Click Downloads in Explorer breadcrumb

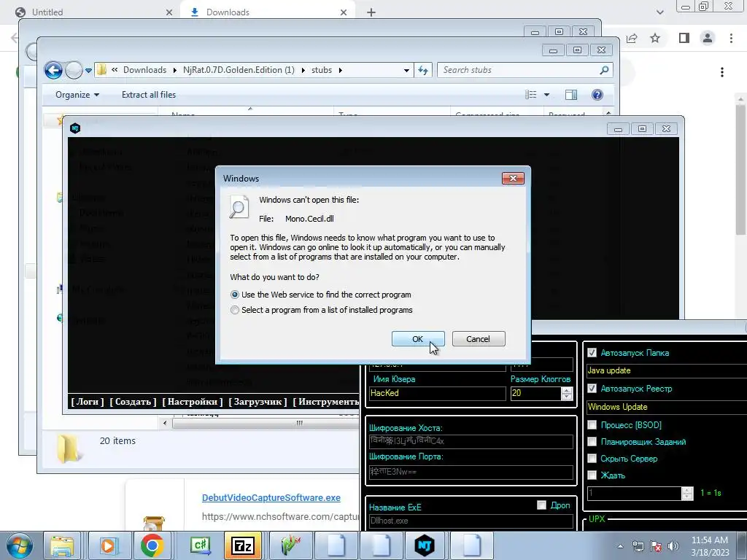145,70
